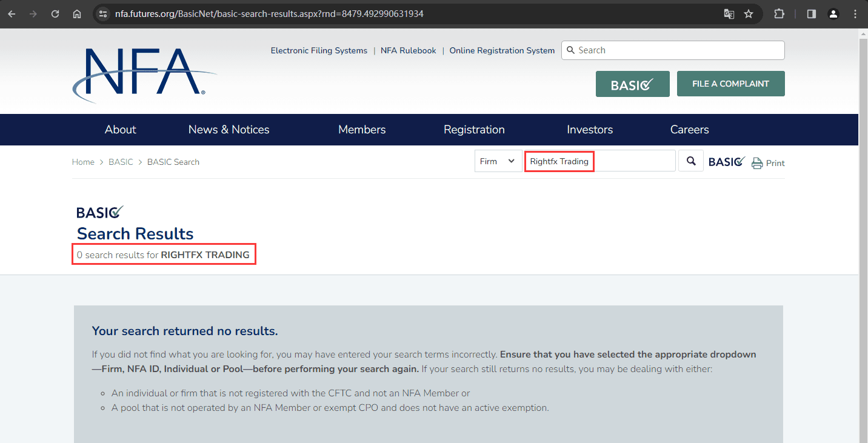Open the Registration menu
The image size is (868, 443).
(x=474, y=130)
